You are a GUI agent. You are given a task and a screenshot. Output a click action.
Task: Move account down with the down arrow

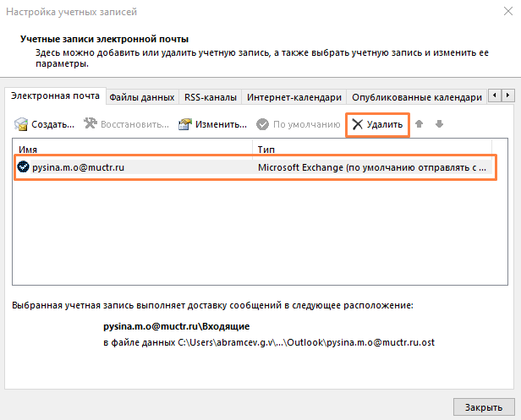click(x=439, y=124)
